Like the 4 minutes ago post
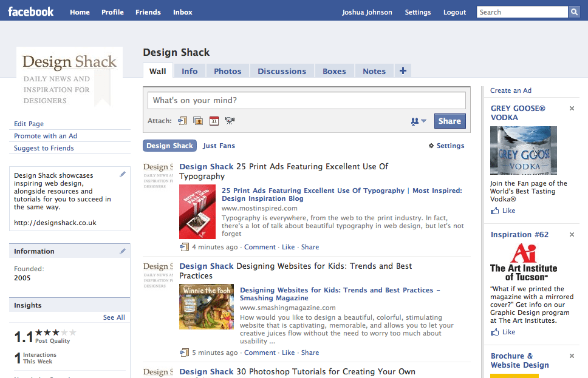This screenshot has width=588, height=378. coord(288,247)
